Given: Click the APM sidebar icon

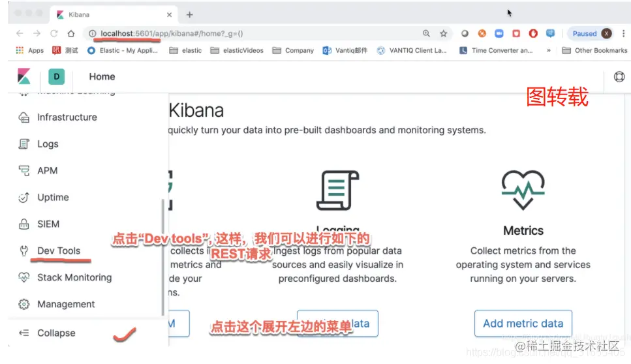Looking at the screenshot, I should [23, 170].
